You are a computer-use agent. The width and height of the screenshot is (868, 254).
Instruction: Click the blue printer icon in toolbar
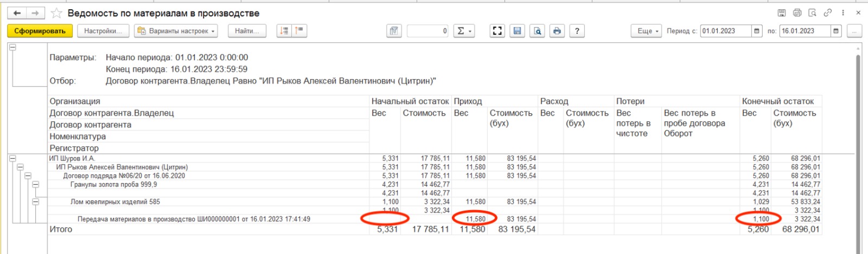coord(557,31)
